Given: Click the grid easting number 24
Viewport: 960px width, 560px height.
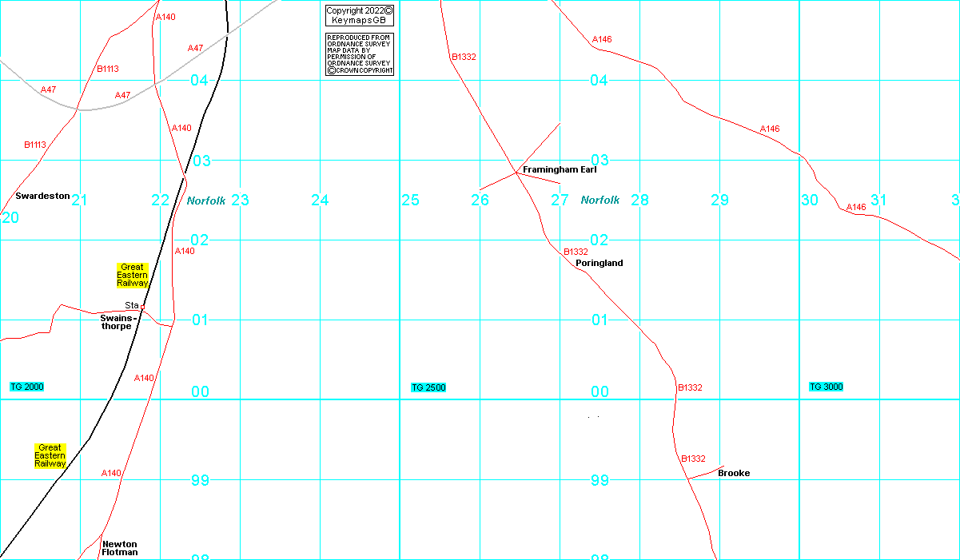Looking at the screenshot, I should [320, 200].
